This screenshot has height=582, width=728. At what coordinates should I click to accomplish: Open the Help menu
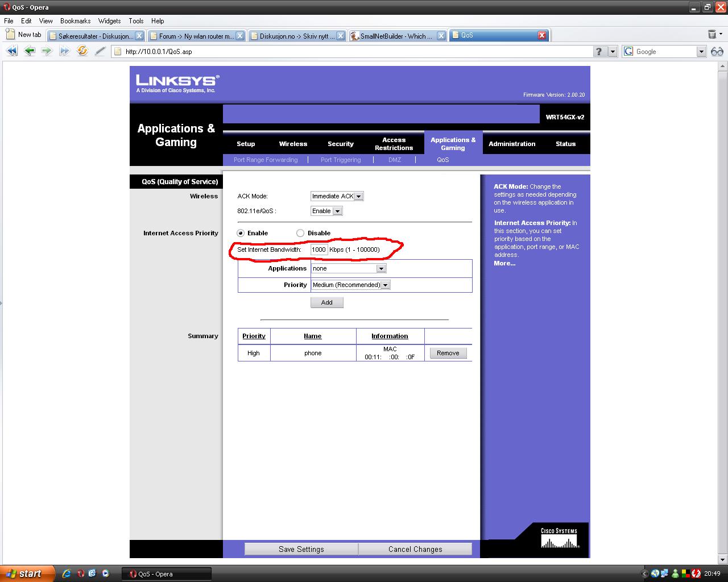click(158, 21)
